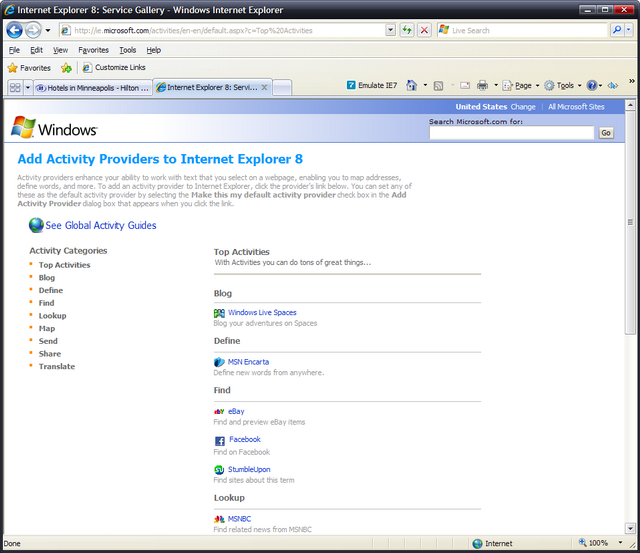Open the Windows Live Spaces provider link

(x=262, y=313)
